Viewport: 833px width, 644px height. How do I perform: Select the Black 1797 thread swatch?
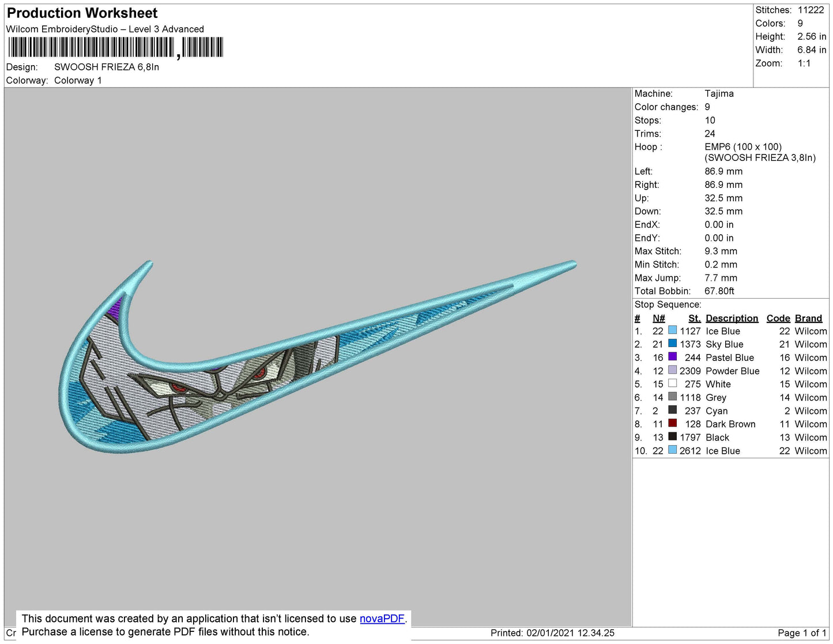point(672,436)
